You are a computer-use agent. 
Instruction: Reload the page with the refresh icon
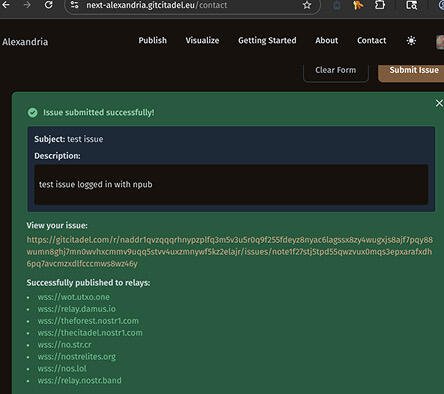click(49, 5)
